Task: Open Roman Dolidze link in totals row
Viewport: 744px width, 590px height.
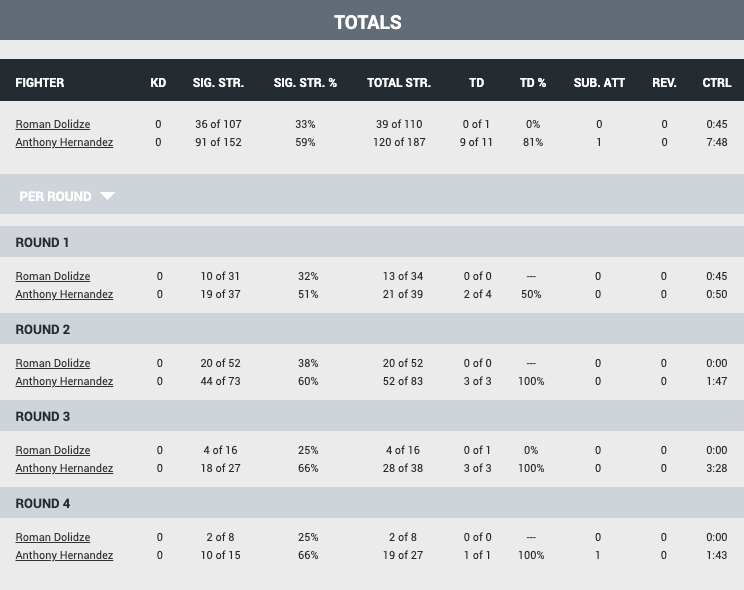Action: click(x=53, y=124)
